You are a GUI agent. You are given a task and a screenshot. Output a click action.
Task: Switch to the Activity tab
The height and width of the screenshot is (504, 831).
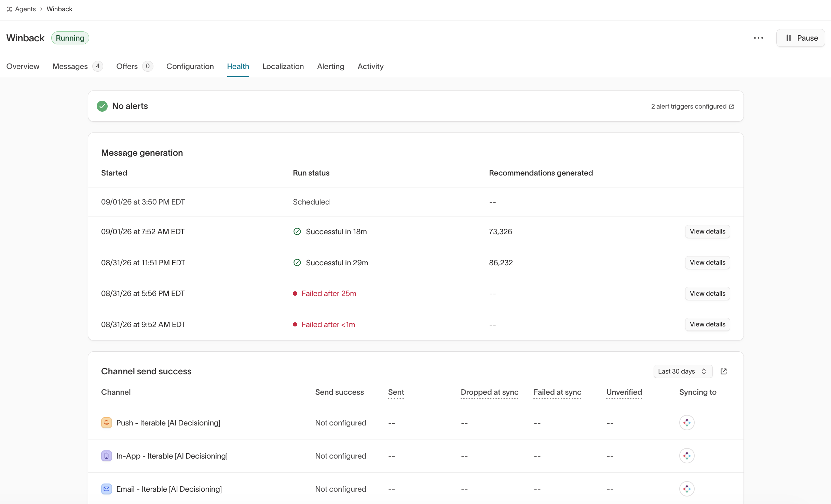tap(370, 66)
